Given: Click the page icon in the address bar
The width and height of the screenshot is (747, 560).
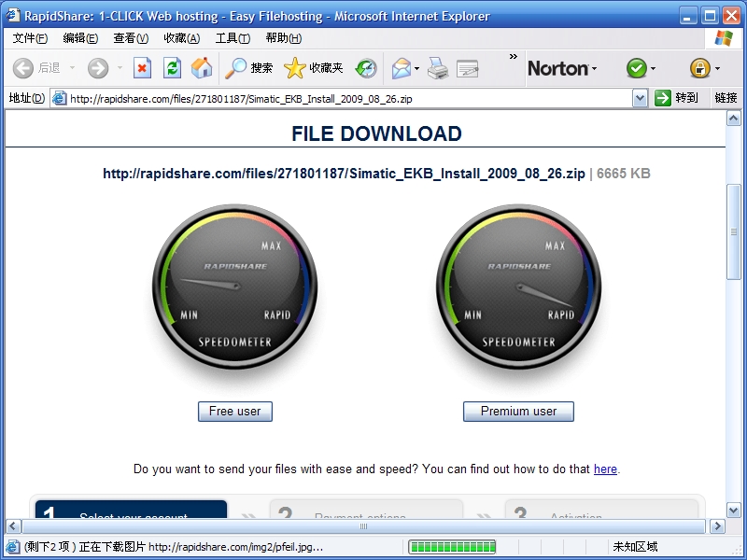Looking at the screenshot, I should (59, 98).
